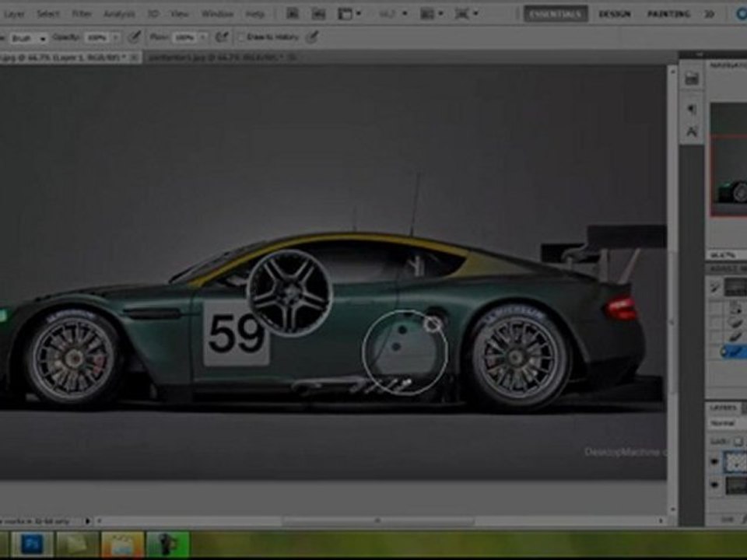Open the collapsed Character panel icon
747x560 pixels.
click(x=692, y=131)
